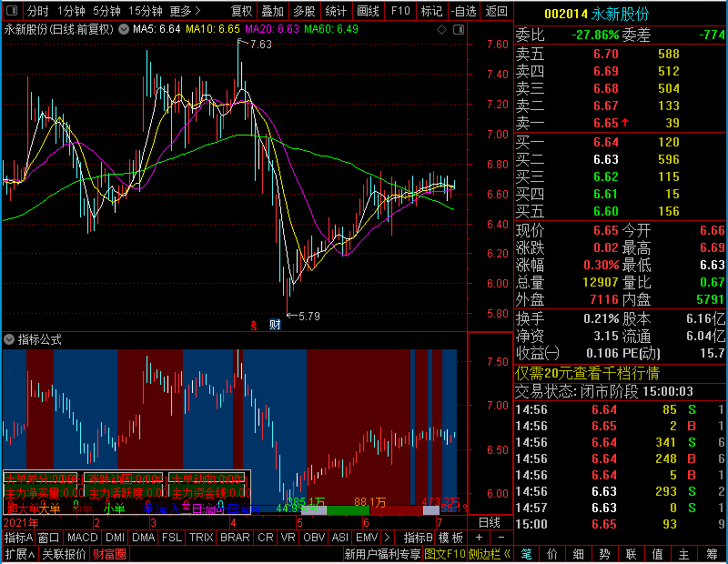
Task: Switch indicator to DMA
Action: (x=144, y=538)
